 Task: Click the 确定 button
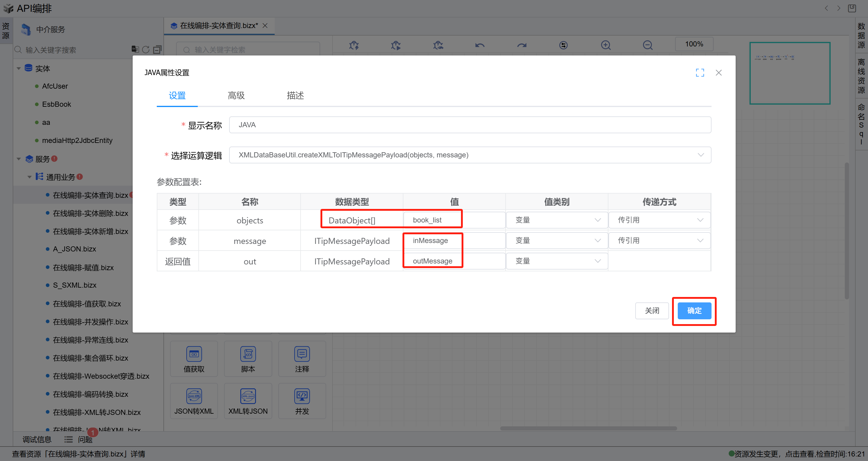point(694,311)
